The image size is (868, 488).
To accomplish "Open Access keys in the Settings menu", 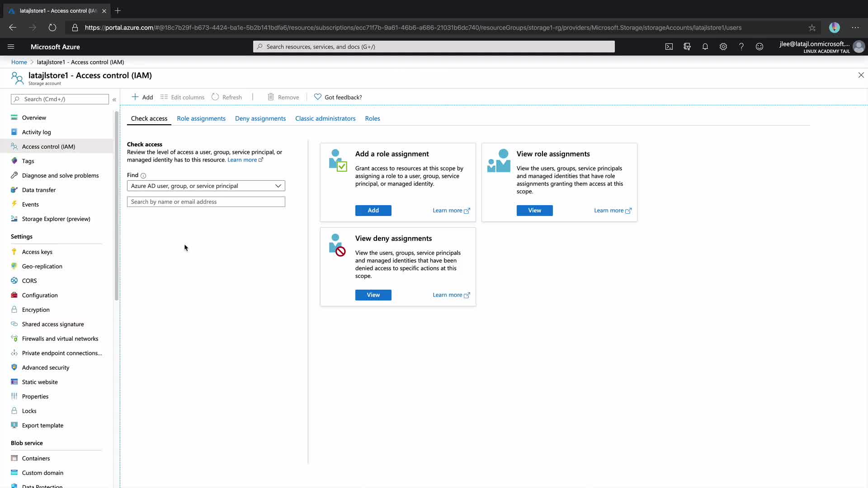I will tap(37, 252).
